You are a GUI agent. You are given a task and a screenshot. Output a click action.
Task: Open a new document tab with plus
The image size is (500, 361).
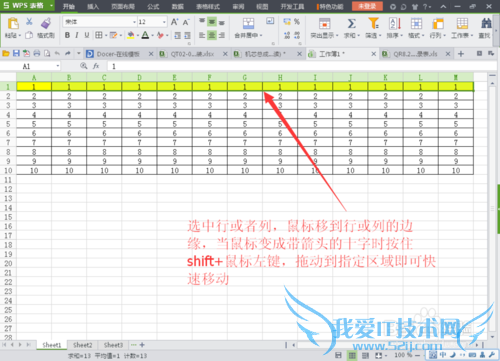click(x=461, y=54)
